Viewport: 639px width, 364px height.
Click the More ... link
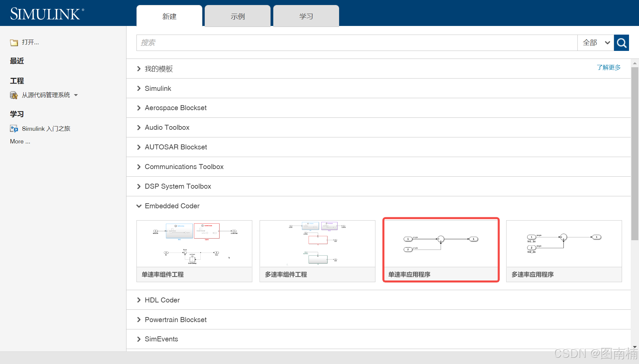[20, 142]
